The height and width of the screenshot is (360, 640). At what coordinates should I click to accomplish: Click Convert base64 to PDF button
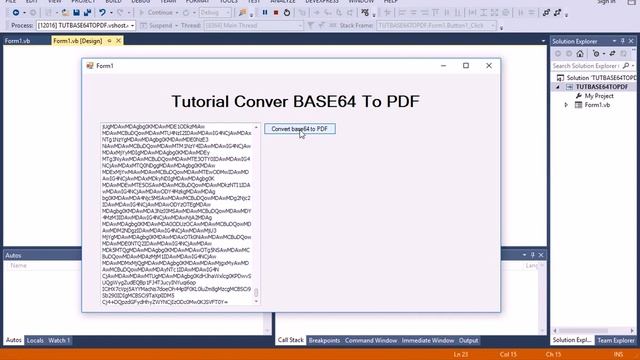(x=300, y=129)
